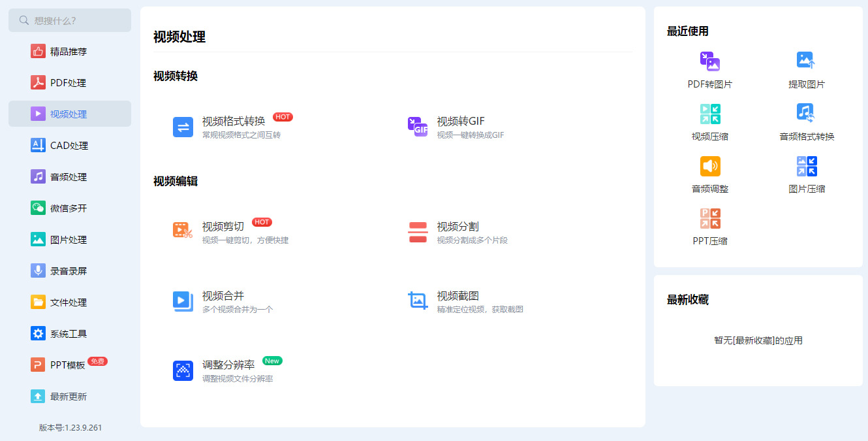Open 视频格式转换 title link
The width and height of the screenshot is (868, 441).
(234, 121)
